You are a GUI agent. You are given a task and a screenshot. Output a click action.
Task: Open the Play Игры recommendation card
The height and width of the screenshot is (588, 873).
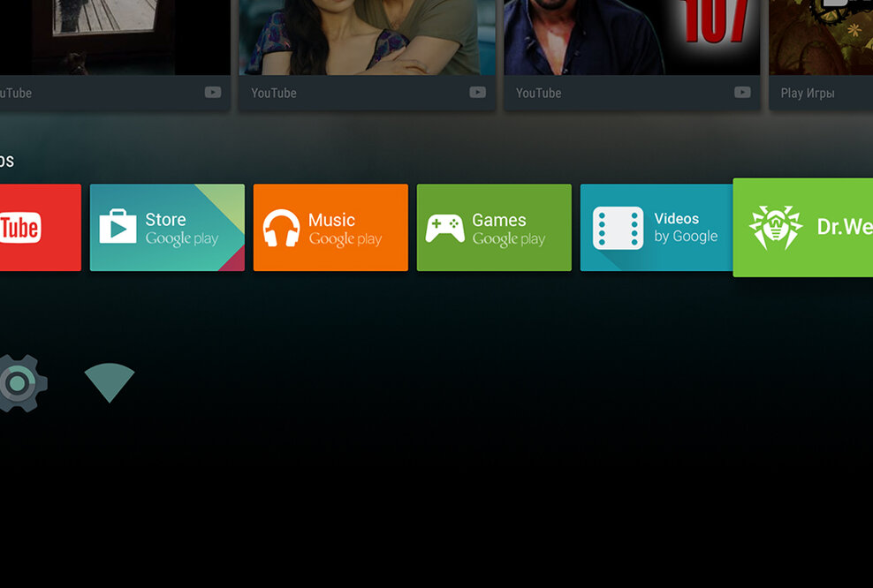(x=820, y=55)
